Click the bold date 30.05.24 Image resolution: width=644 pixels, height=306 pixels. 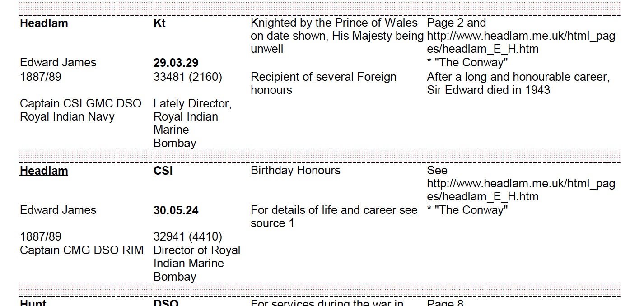176,210
